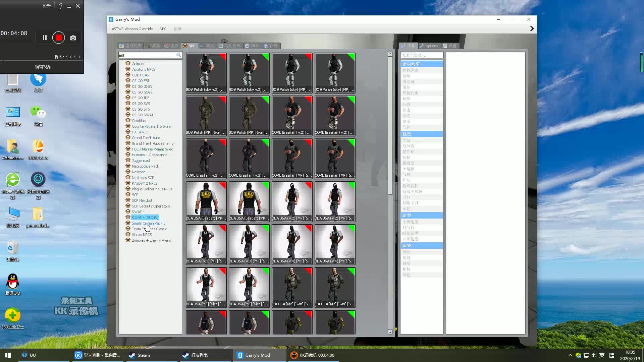Click the 编辑视频 button
Viewport: 644px width, 362px height.
point(43,67)
